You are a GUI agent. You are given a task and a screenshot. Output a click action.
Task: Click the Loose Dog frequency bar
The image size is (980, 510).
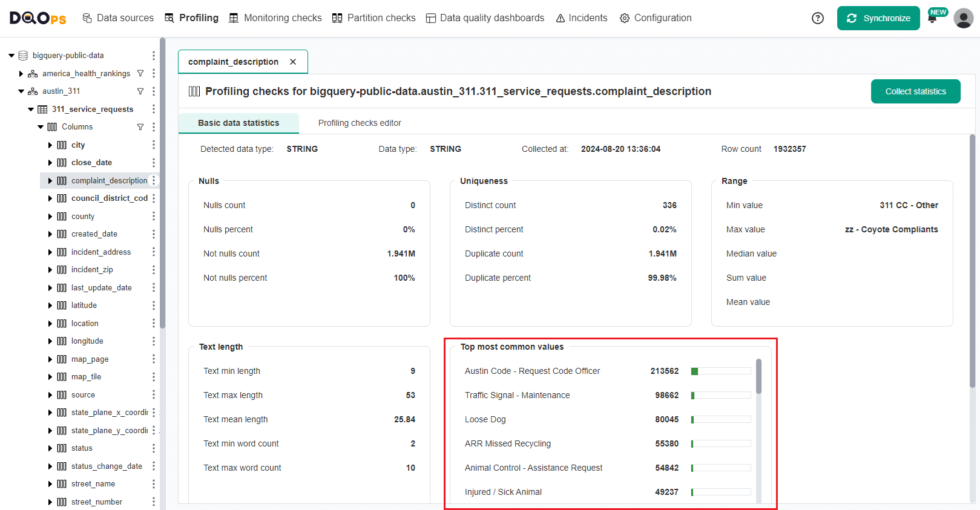point(721,420)
